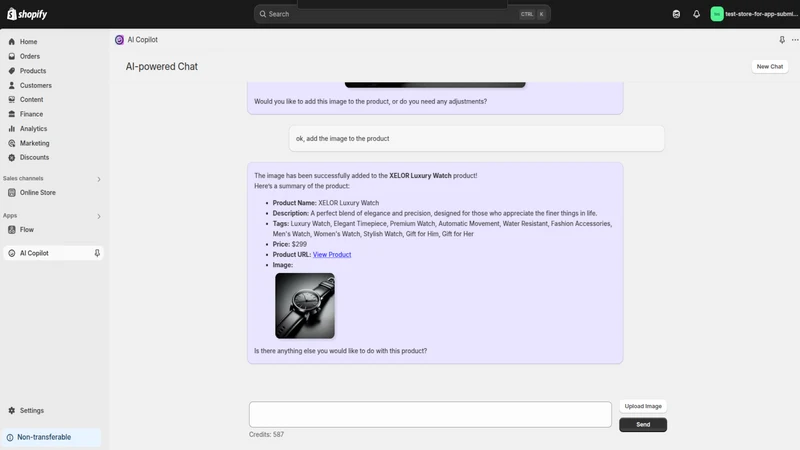Viewport: 800px width, 450px height.
Task: Open the Home sidebar icon
Action: coord(12,42)
